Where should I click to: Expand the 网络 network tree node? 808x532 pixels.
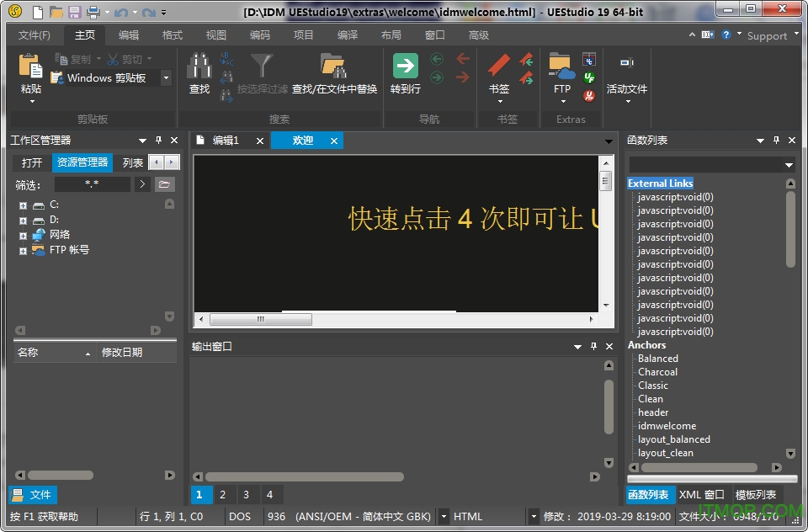pyautogui.click(x=23, y=236)
